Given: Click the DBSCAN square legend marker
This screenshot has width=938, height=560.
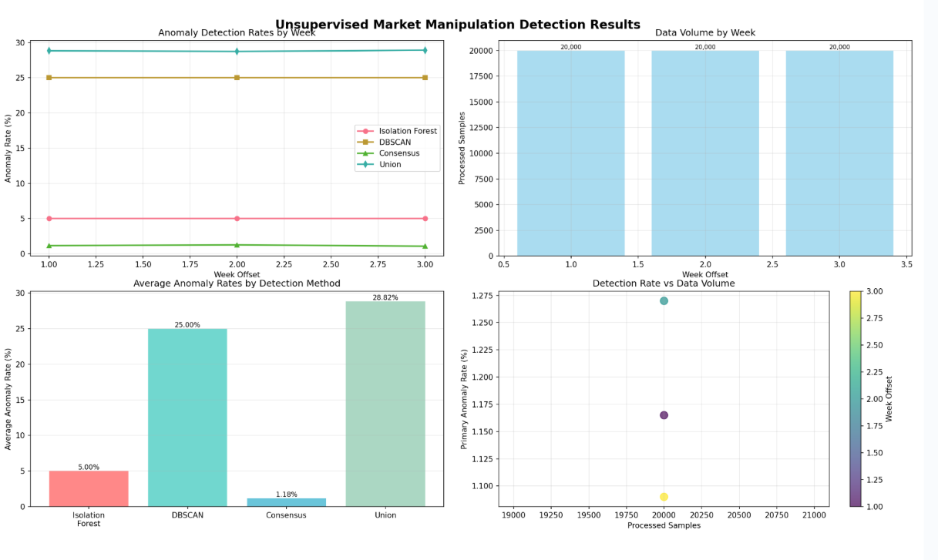Looking at the screenshot, I should pos(366,143).
